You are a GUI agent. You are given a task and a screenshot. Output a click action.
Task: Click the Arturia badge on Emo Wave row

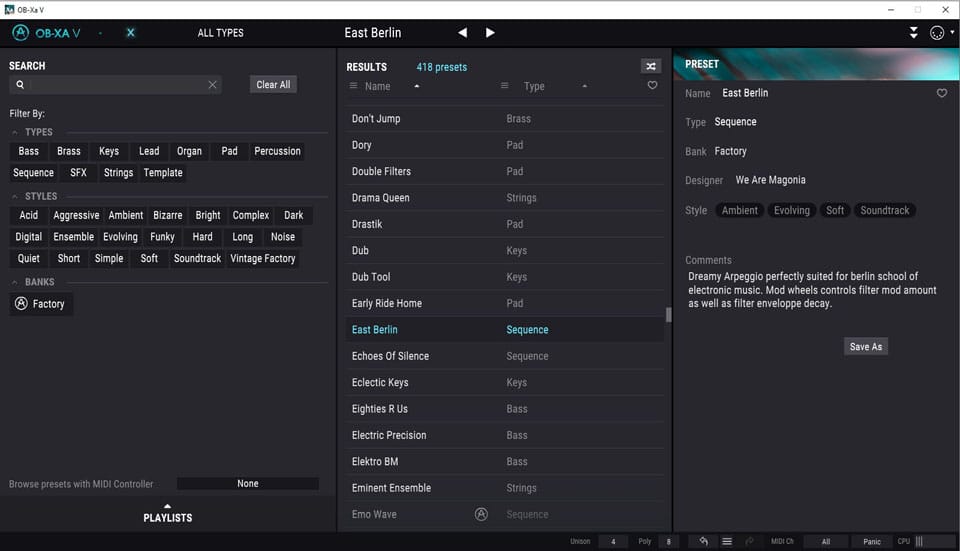pos(481,514)
